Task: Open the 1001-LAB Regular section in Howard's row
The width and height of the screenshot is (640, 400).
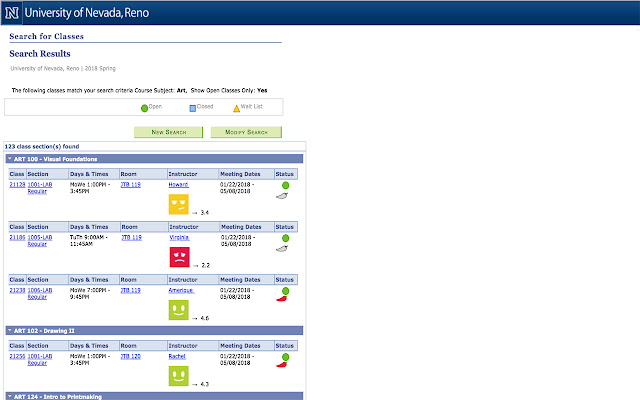Action: (40, 188)
